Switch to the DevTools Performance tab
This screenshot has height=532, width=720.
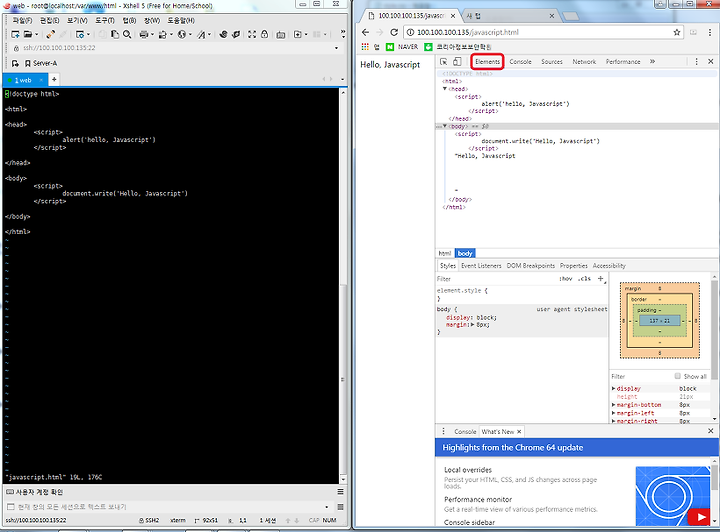click(623, 62)
